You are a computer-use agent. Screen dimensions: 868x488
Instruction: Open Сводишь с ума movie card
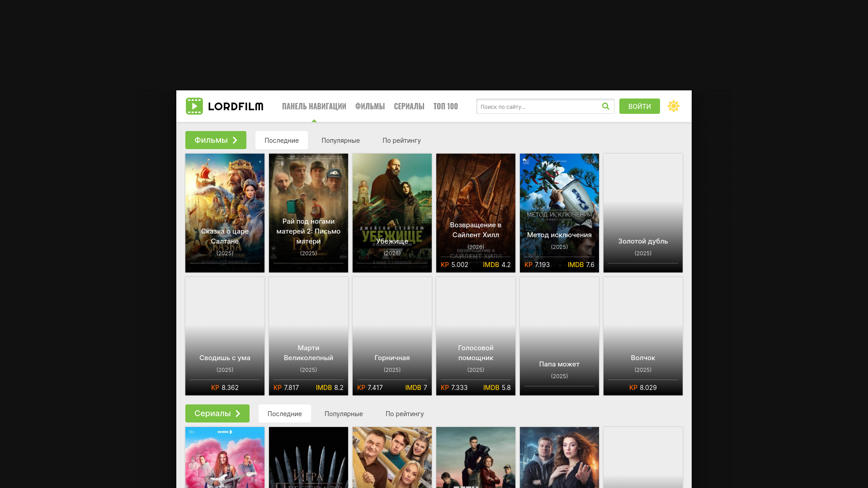(225, 336)
